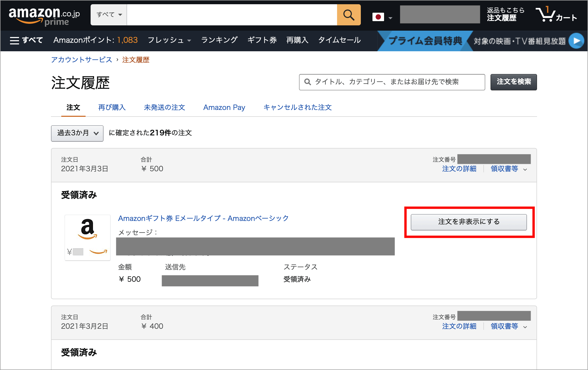Image resolution: width=588 pixels, height=370 pixels.
Task: Click the プライム会員特典 banner
Action: tap(425, 41)
